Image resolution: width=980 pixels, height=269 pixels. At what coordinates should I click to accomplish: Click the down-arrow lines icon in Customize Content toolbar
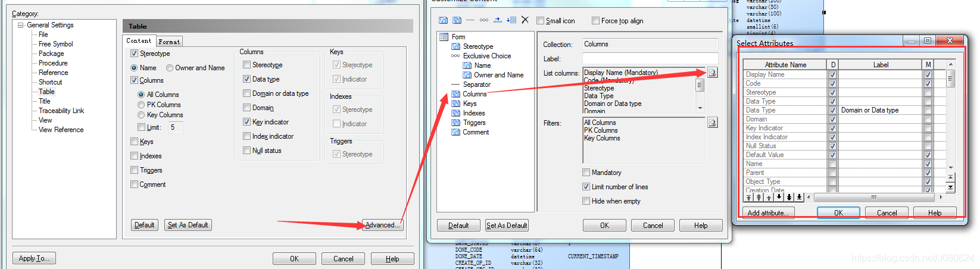tap(511, 20)
